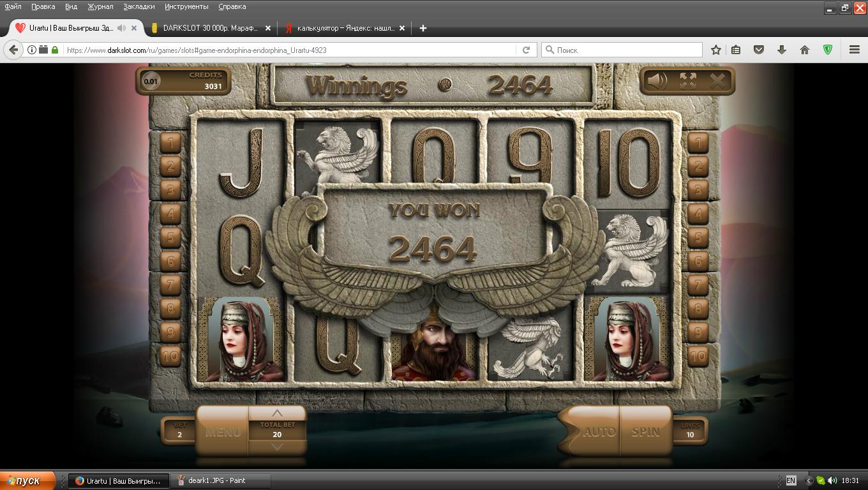Open the Файл menu
Image resolution: width=868 pixels, height=490 pixels.
point(13,6)
